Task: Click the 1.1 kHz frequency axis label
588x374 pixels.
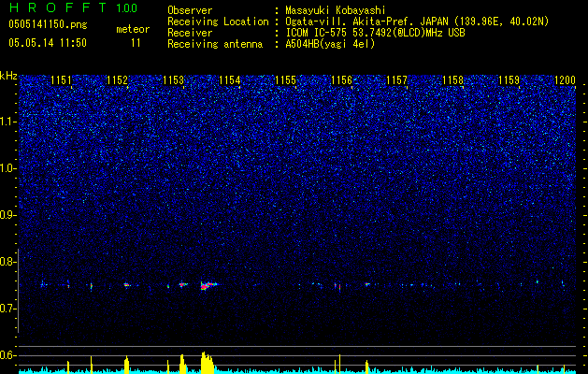Action: click(x=8, y=122)
